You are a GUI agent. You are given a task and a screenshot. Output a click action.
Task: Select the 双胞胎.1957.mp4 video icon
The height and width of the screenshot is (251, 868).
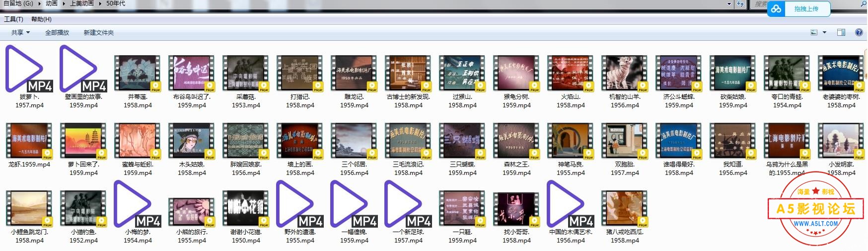click(x=625, y=141)
